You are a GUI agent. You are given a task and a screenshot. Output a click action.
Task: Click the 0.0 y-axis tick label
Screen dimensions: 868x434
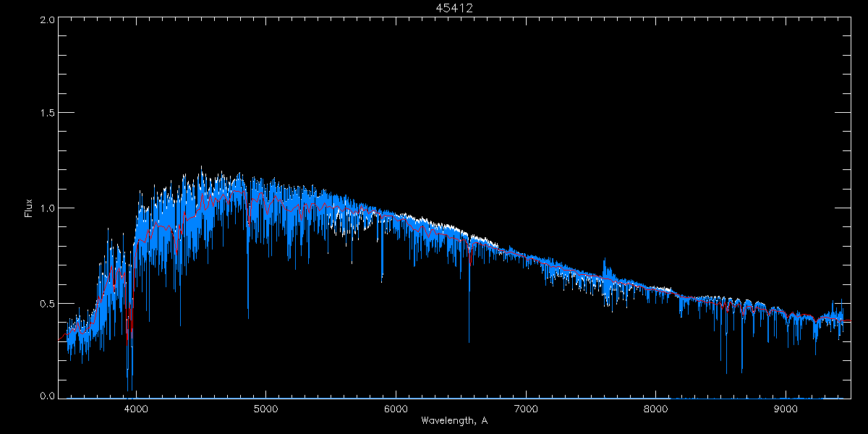tap(46, 396)
